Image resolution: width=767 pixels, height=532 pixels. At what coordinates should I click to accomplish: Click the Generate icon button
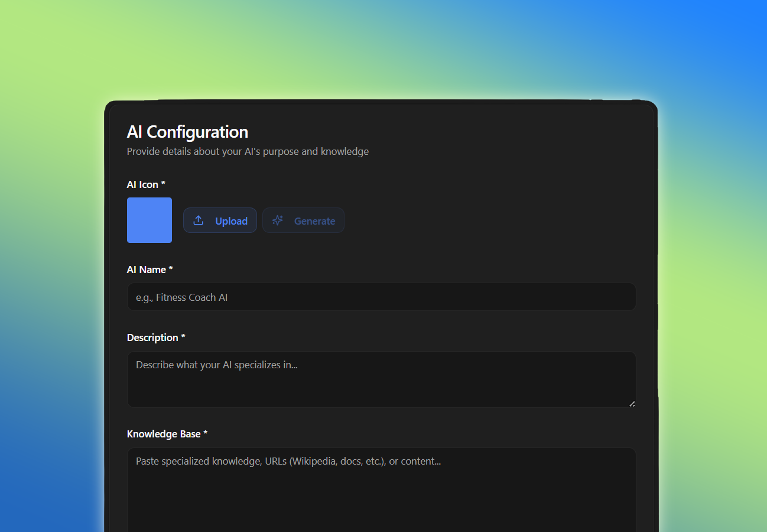point(303,220)
